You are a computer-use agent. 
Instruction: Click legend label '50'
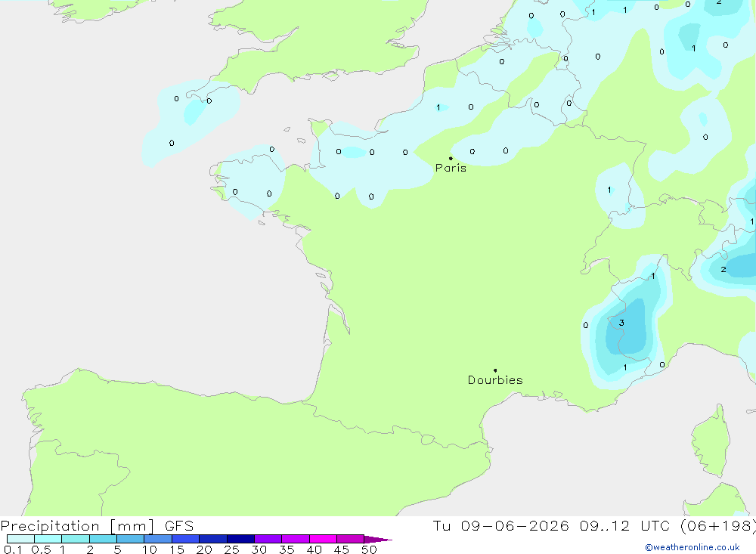tap(369, 549)
